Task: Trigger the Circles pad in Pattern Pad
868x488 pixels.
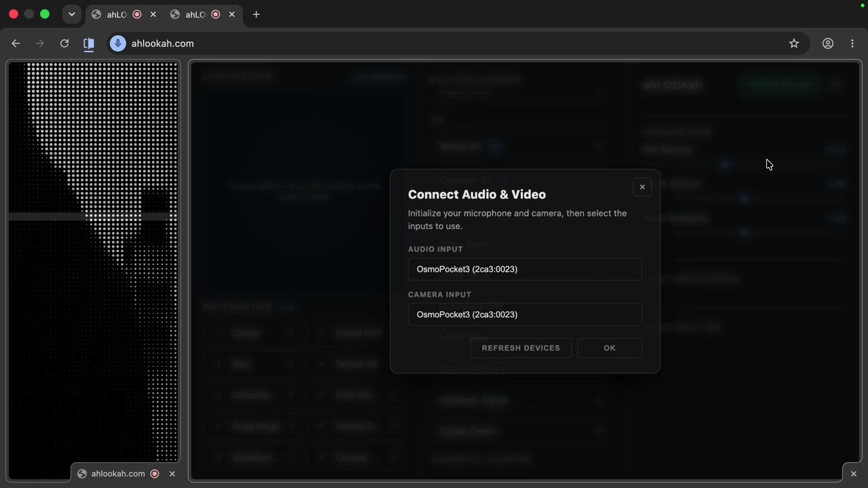Action: coord(254,333)
